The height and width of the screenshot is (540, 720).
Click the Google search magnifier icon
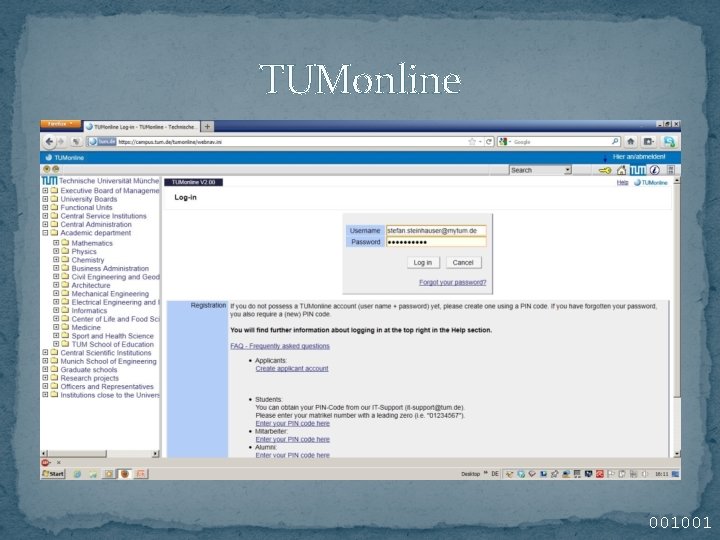coord(615,141)
